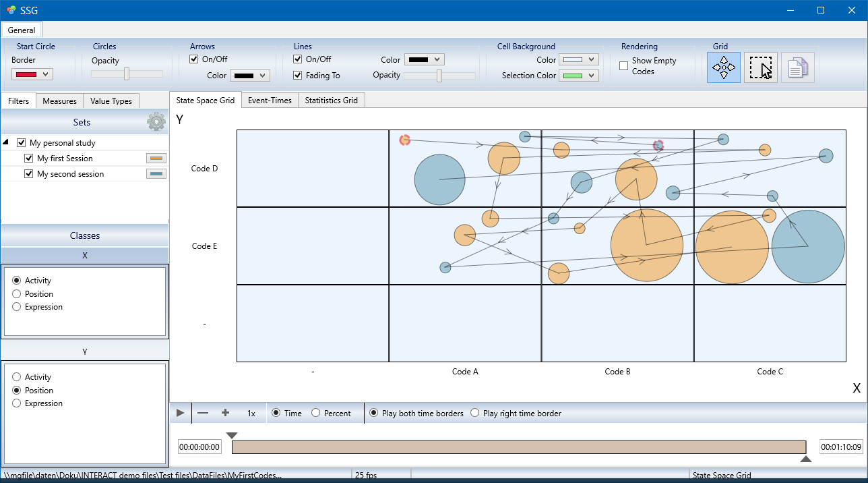Image resolution: width=868 pixels, height=483 pixels.
Task: Click the Circles opacity slider
Action: tap(127, 74)
